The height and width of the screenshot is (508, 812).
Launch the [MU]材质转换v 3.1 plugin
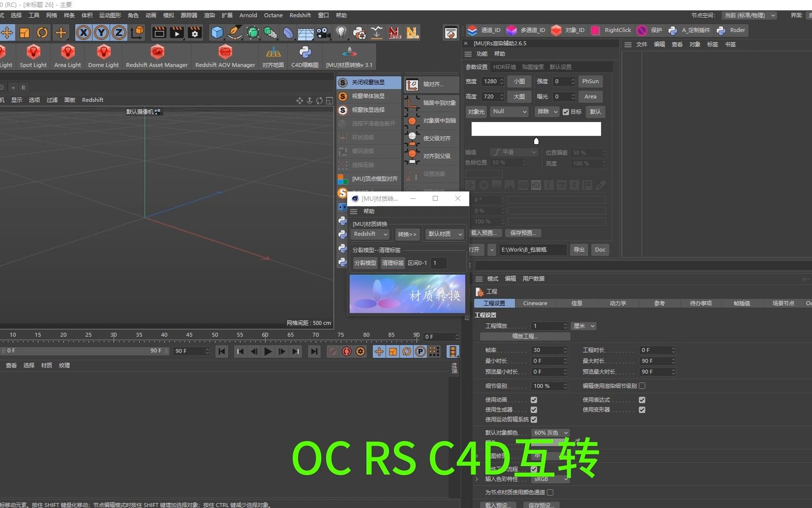pyautogui.click(x=349, y=56)
